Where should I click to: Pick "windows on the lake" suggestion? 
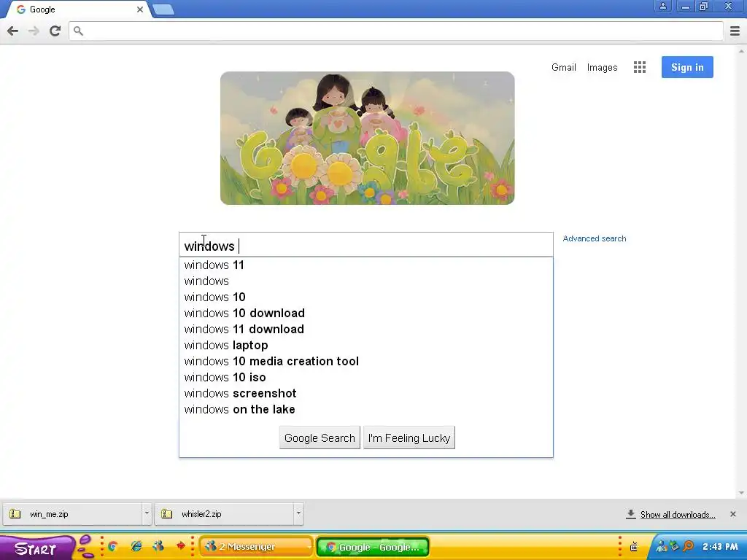click(366, 410)
